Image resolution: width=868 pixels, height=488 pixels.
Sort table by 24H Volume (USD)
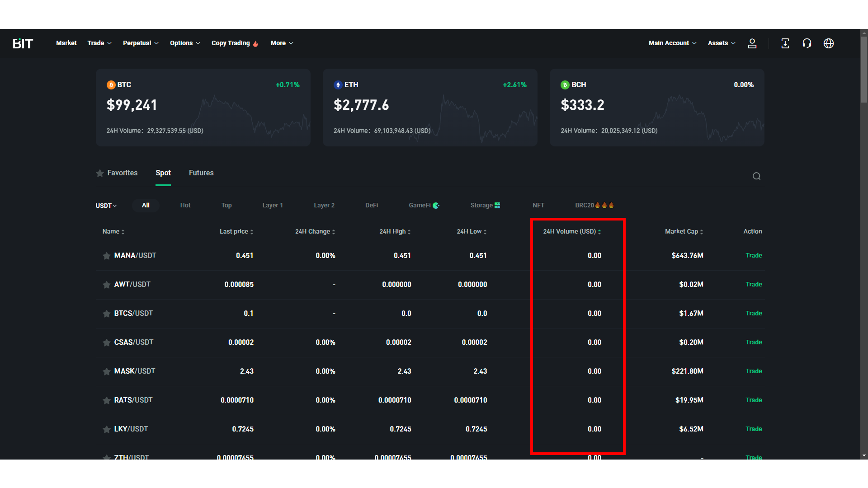(572, 231)
